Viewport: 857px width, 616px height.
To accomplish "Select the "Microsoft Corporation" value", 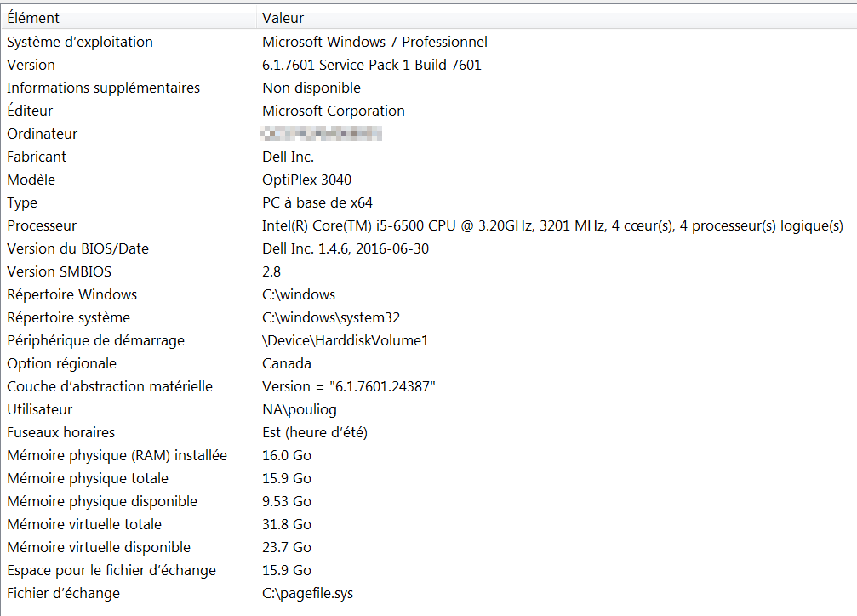I will point(334,111).
